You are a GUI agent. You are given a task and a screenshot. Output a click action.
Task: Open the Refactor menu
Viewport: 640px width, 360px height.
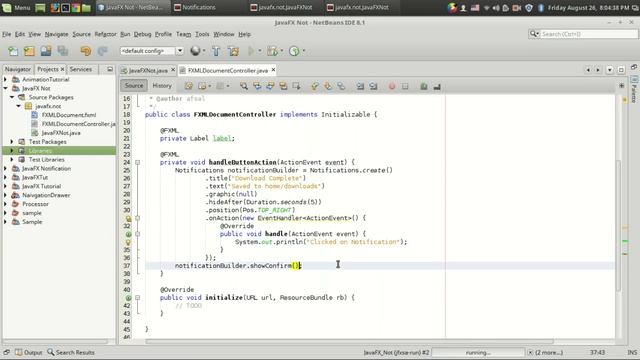coord(105,34)
